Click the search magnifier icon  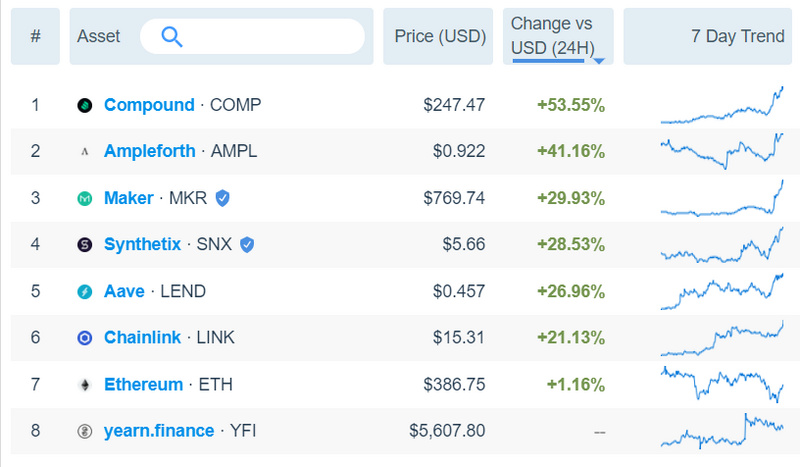(171, 37)
